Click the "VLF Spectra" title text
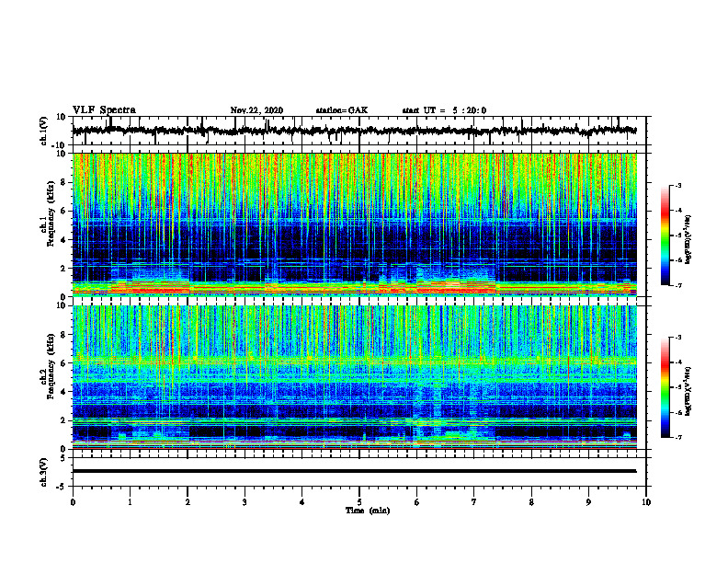This screenshot has width=728, height=563. coord(104,110)
